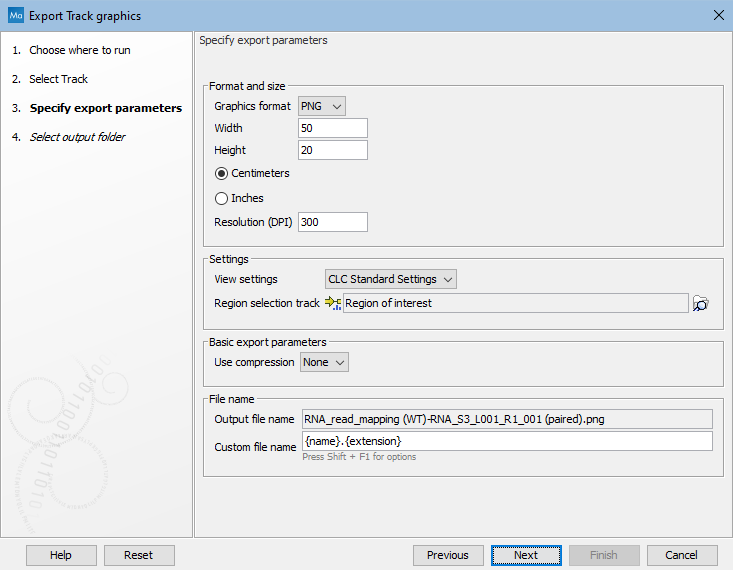Click the CLC app icon in title bar

click(x=15, y=15)
